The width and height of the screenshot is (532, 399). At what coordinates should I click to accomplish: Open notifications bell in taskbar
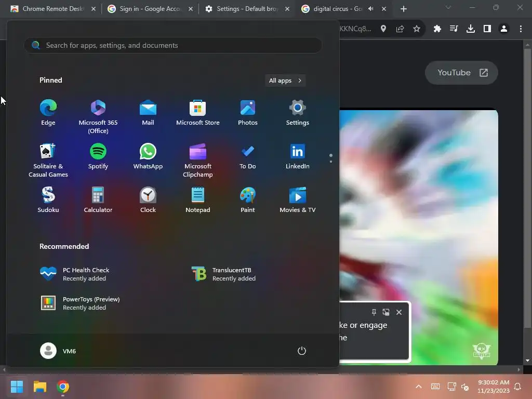point(518,387)
